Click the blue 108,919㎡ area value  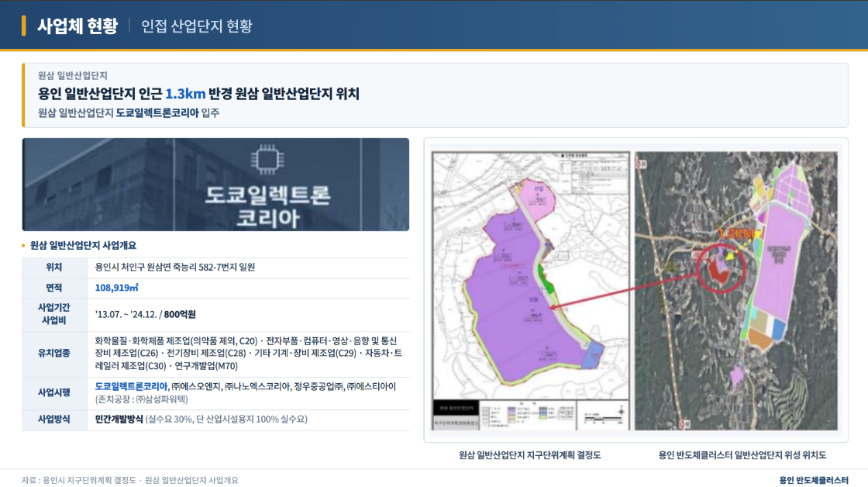tap(117, 288)
